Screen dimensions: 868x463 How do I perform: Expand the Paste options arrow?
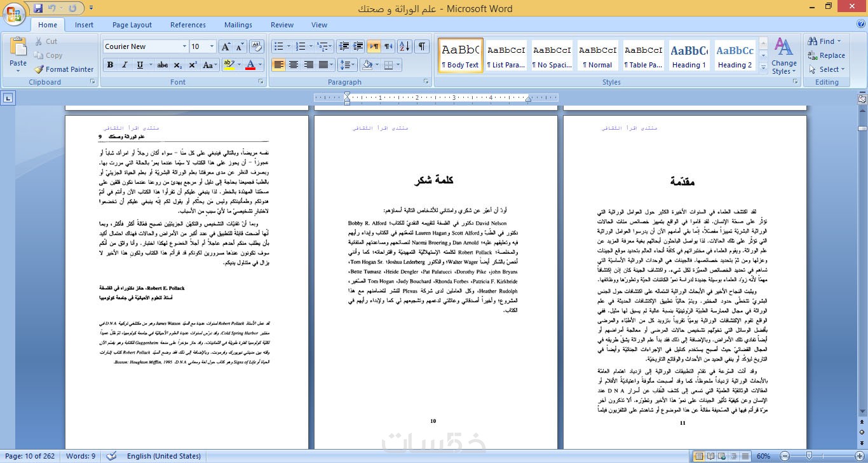coord(18,69)
